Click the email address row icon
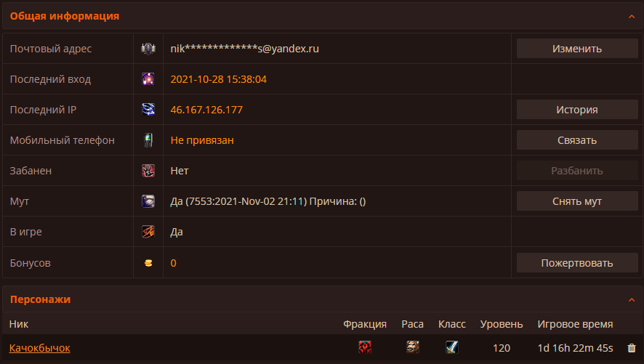The height and width of the screenshot is (364, 644). 148,49
